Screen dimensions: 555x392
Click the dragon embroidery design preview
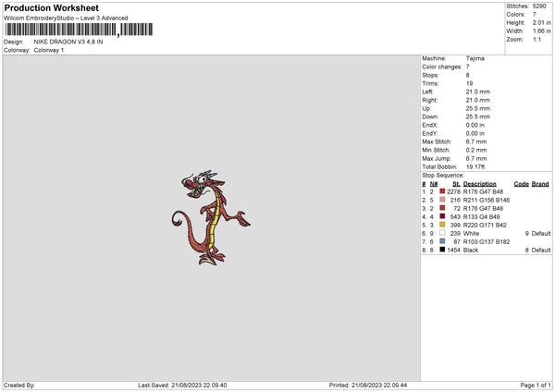tap(211, 217)
